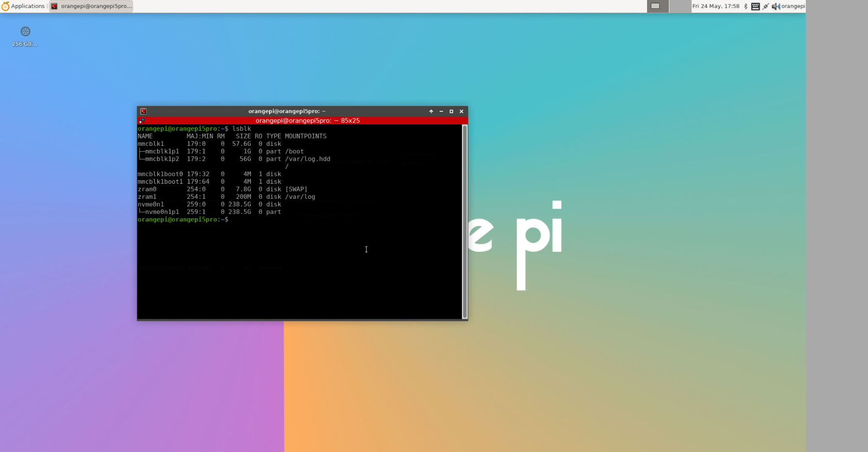Close the terminal window
Screen dimensions: 868x452
[461, 111]
